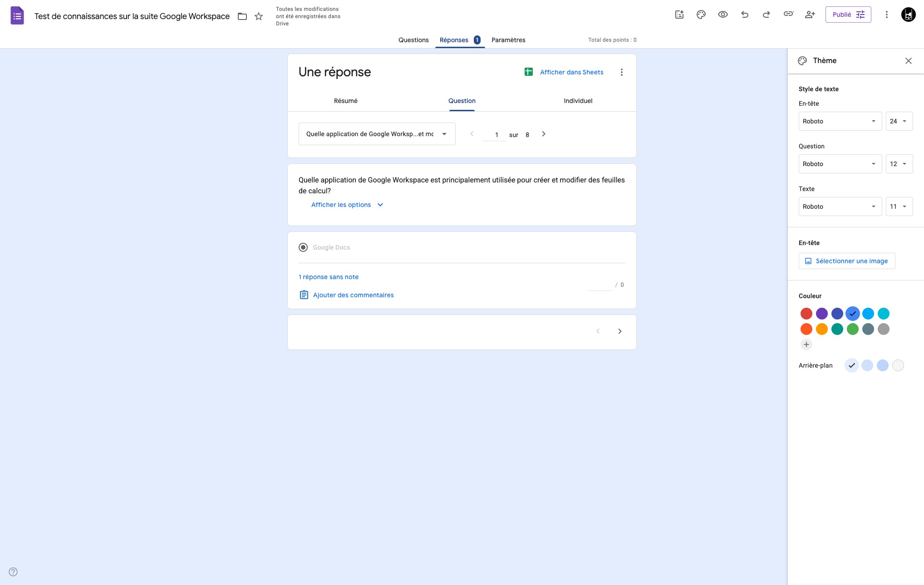Choose the purple theme color
This screenshot has height=585, width=924.
822,314
